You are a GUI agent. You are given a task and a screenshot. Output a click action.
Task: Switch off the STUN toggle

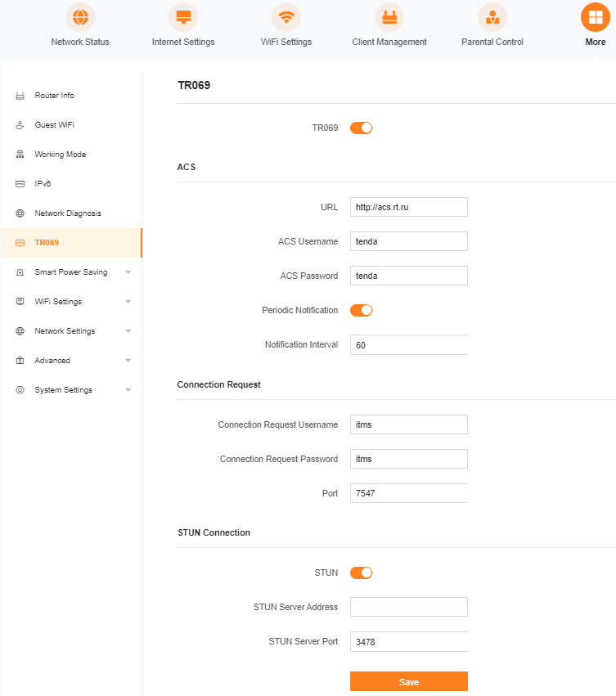point(361,573)
